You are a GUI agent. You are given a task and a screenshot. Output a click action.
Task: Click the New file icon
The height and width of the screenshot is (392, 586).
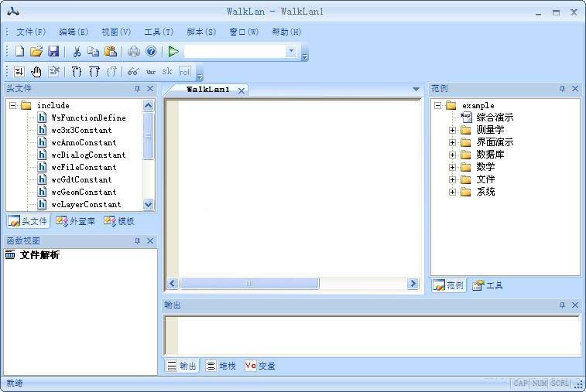point(19,51)
